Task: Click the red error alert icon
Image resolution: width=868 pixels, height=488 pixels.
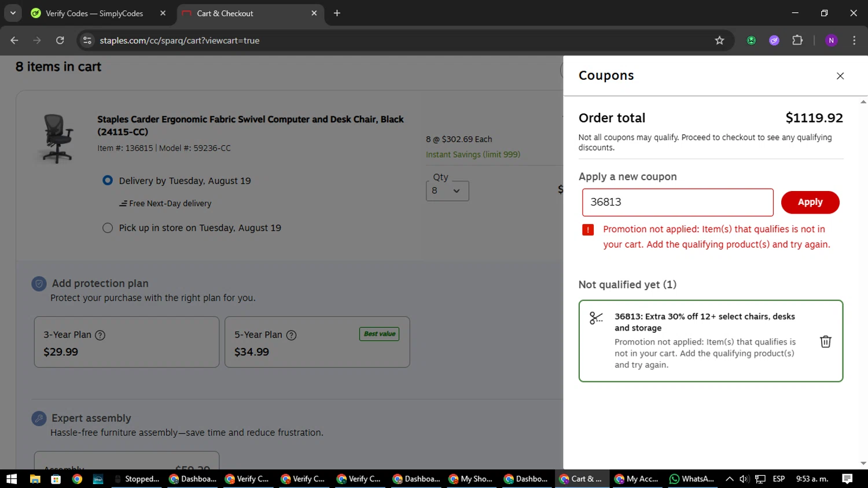Action: [x=588, y=230]
